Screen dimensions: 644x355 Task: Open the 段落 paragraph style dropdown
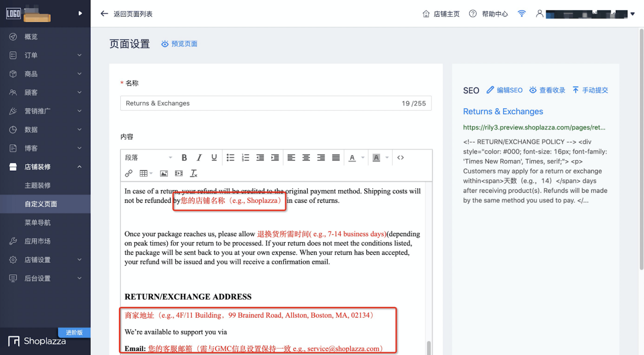pyautogui.click(x=148, y=158)
